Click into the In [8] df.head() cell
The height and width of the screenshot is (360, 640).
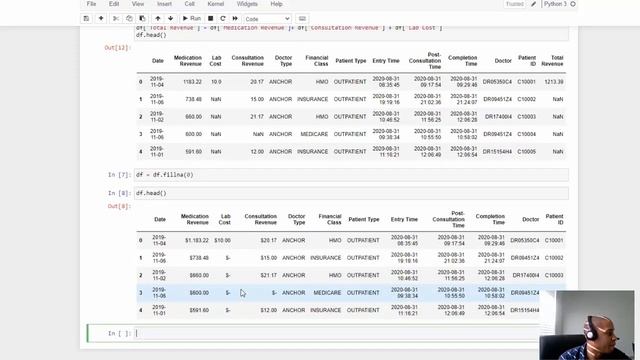(x=351, y=193)
